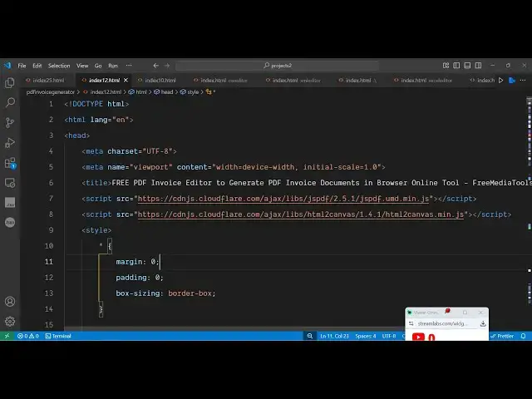Click the VS Code logo icon
Viewport: 532px width, 399px height.
[x=7, y=65]
